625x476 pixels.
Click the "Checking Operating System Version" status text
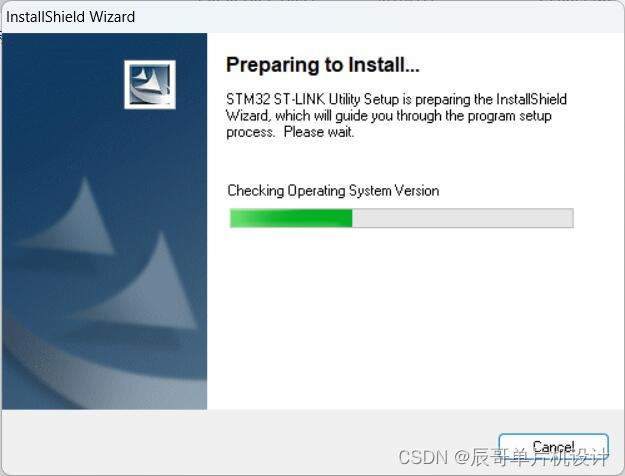pos(333,191)
